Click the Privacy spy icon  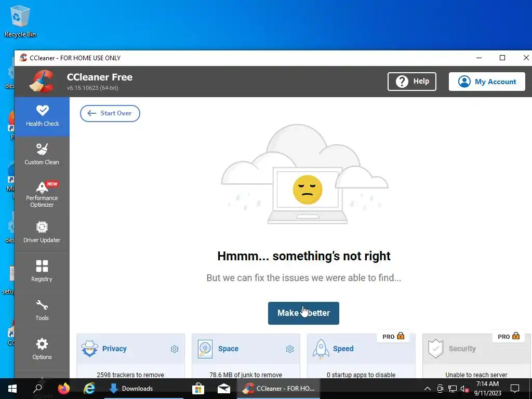tap(89, 349)
